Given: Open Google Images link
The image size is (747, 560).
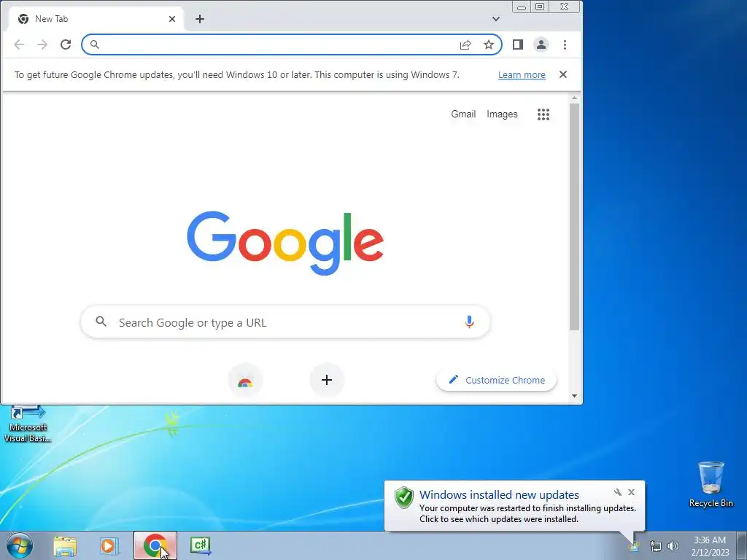Looking at the screenshot, I should tap(502, 114).
